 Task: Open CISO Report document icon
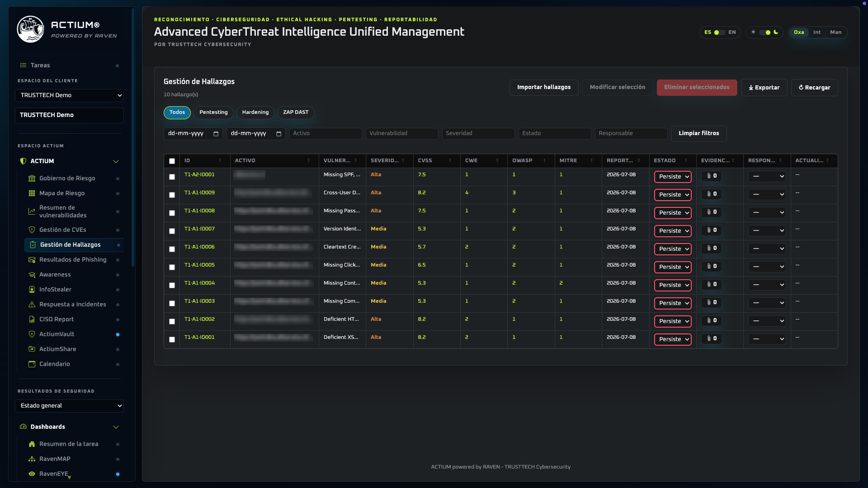tap(32, 319)
